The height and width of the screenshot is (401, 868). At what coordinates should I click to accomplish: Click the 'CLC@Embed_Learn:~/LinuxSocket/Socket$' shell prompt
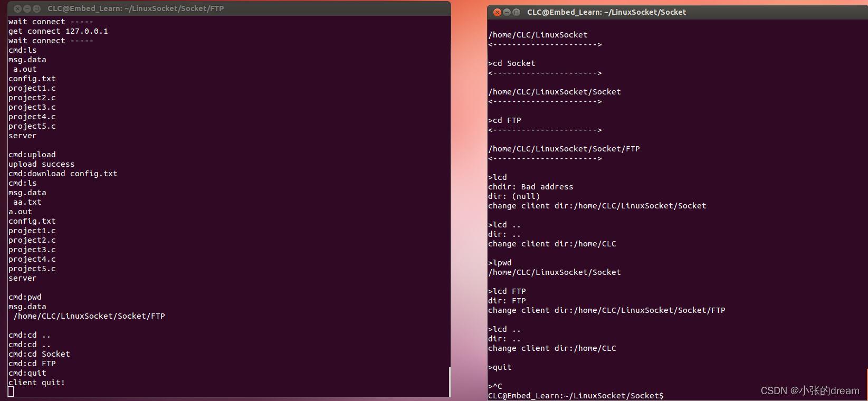[x=576, y=396]
